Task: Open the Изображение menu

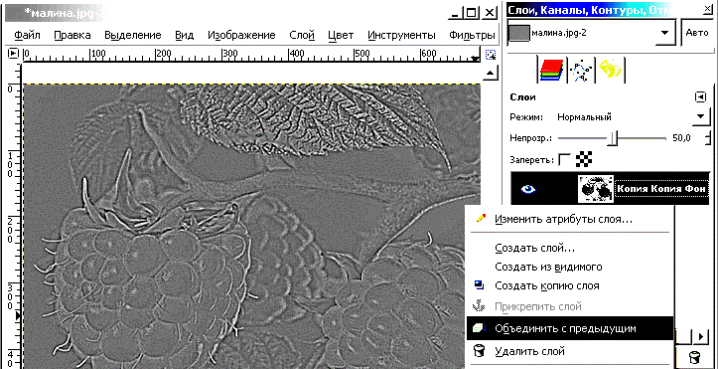Action: [x=242, y=35]
